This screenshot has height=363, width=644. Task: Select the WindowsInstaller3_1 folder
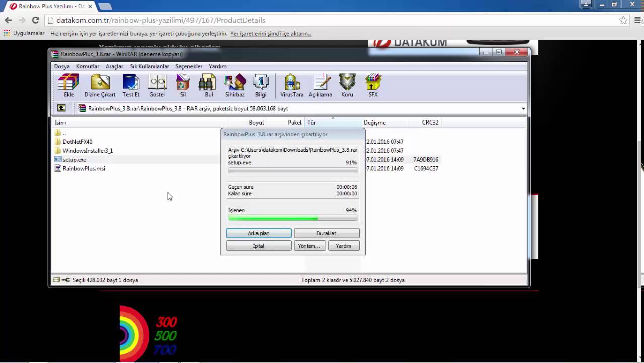(84, 151)
